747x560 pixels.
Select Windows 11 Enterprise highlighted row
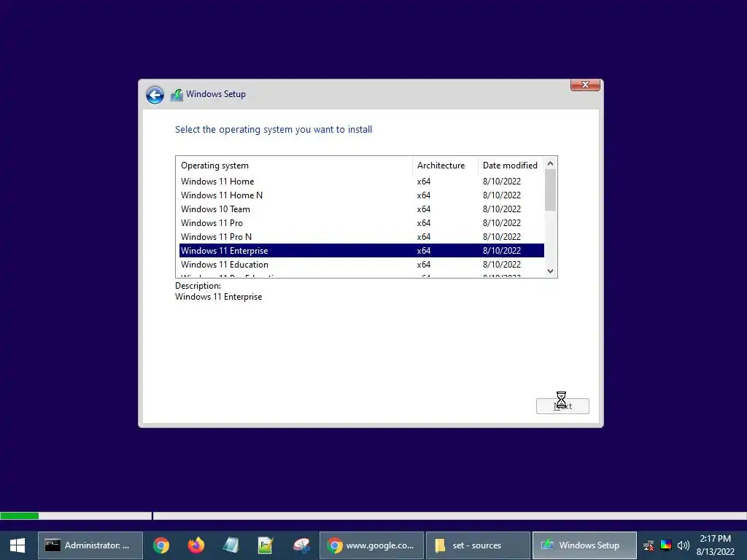pyautogui.click(x=362, y=251)
